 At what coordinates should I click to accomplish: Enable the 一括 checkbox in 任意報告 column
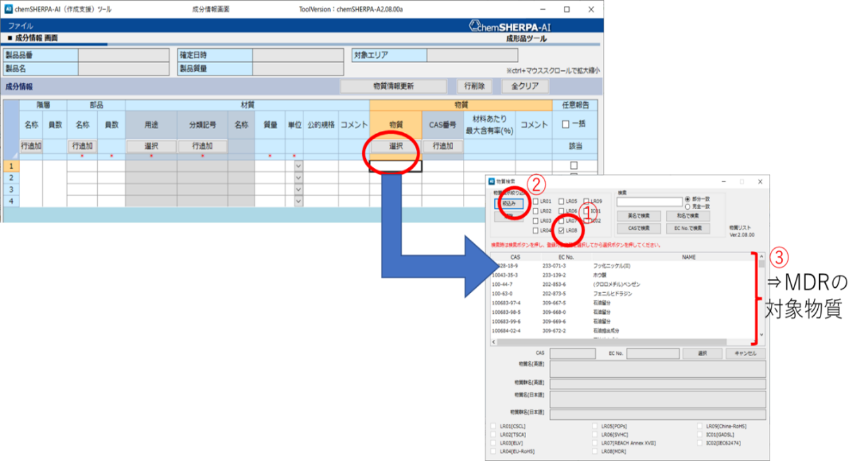click(565, 124)
